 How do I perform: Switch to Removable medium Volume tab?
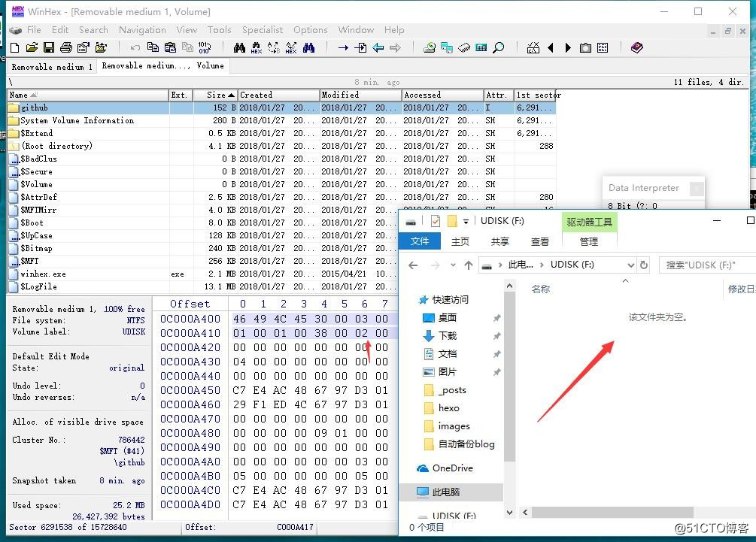(163, 65)
